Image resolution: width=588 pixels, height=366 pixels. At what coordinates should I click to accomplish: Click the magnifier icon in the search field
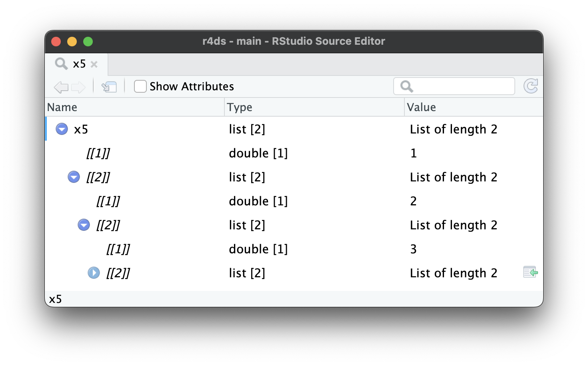pos(406,86)
